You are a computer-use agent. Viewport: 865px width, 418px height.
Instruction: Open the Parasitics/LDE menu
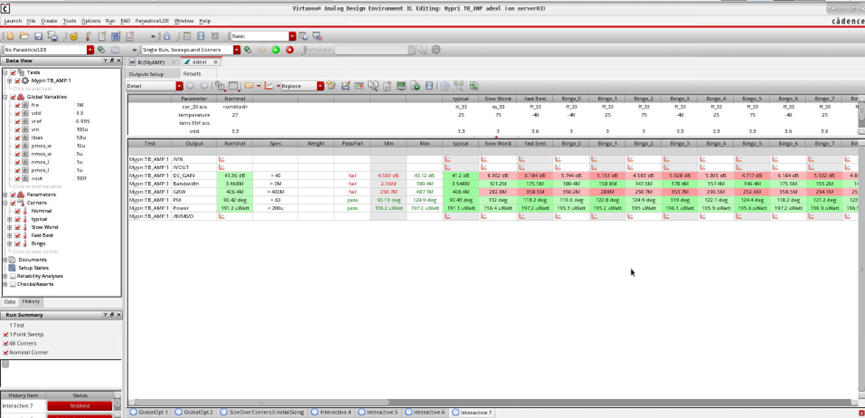[152, 21]
